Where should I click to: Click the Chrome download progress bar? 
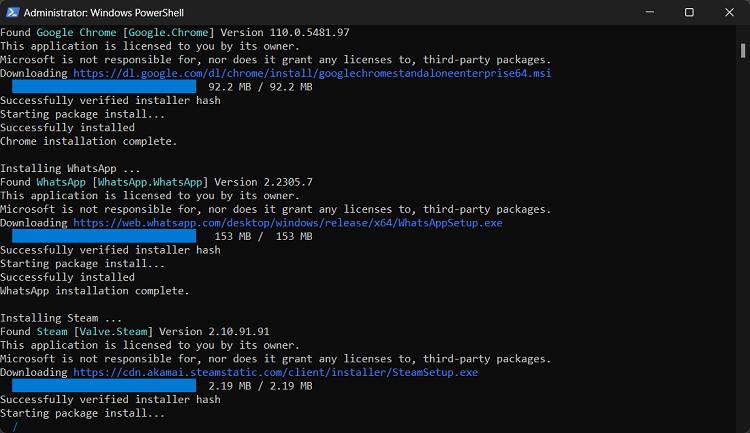click(x=104, y=87)
